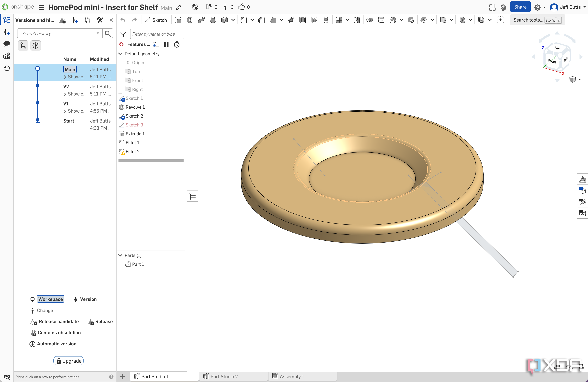Click the create version icon in history header

[x=75, y=20]
